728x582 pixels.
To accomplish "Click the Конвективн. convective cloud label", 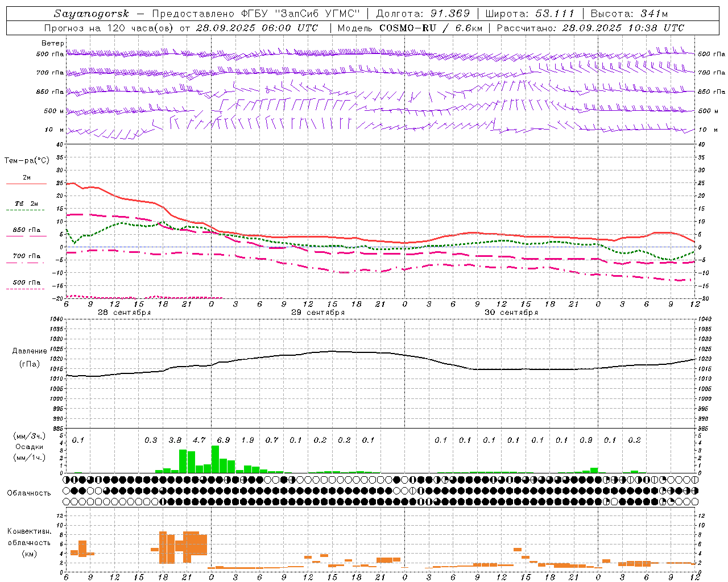I will [29, 532].
